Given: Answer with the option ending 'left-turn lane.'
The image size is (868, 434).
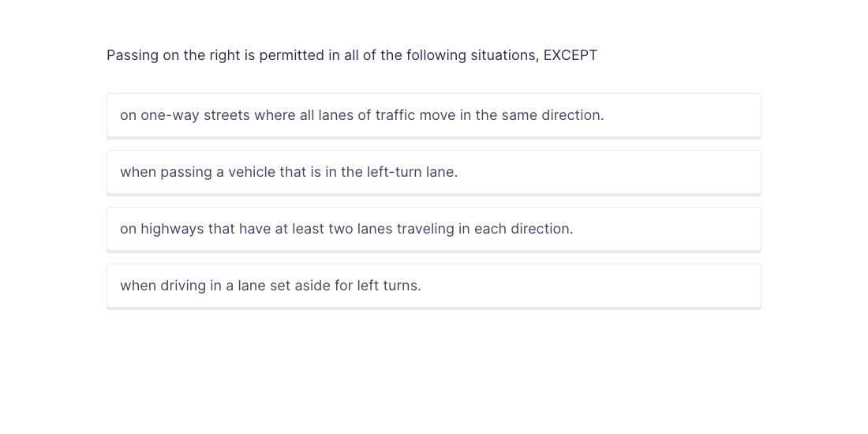Looking at the screenshot, I should pos(289,172).
